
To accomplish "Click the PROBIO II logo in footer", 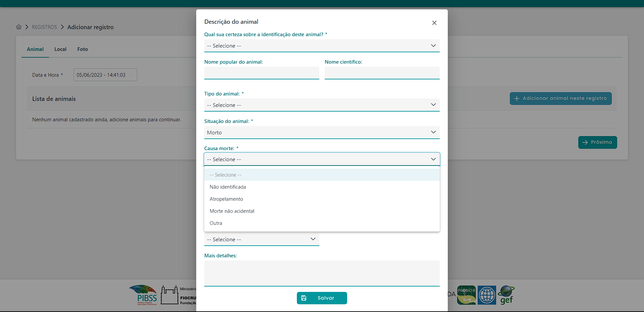I will (x=467, y=295).
